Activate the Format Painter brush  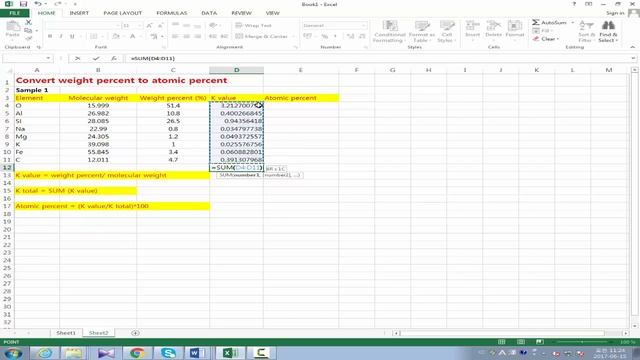click(x=28, y=38)
